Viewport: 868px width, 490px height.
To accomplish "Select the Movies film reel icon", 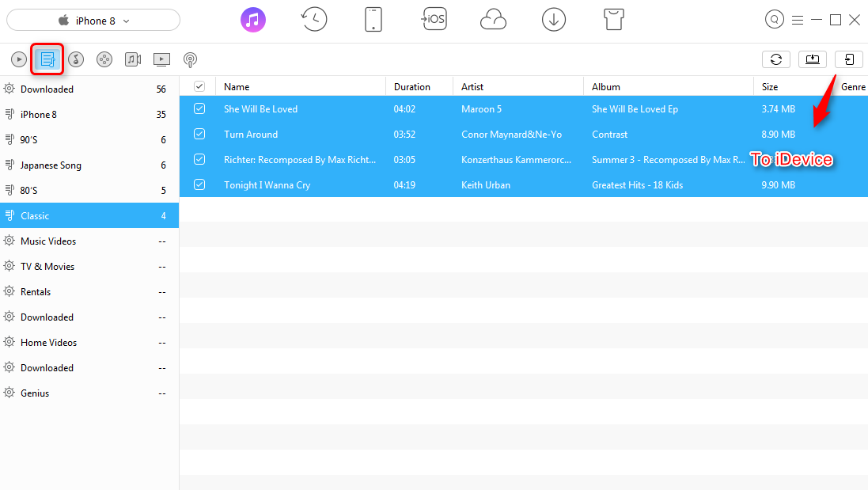I will pyautogui.click(x=104, y=59).
